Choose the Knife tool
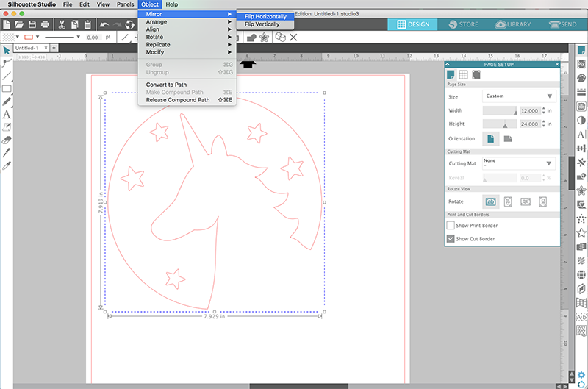588x389 pixels. (x=7, y=153)
